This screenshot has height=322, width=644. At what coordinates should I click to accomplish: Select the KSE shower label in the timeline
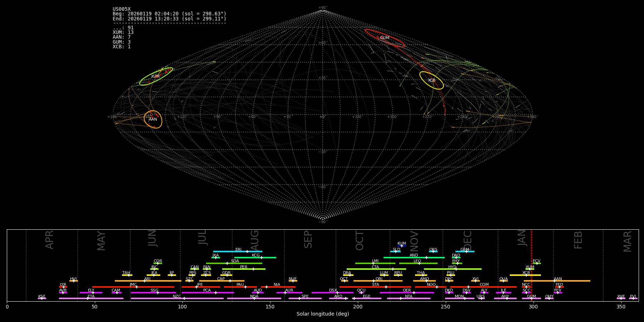point(42,297)
